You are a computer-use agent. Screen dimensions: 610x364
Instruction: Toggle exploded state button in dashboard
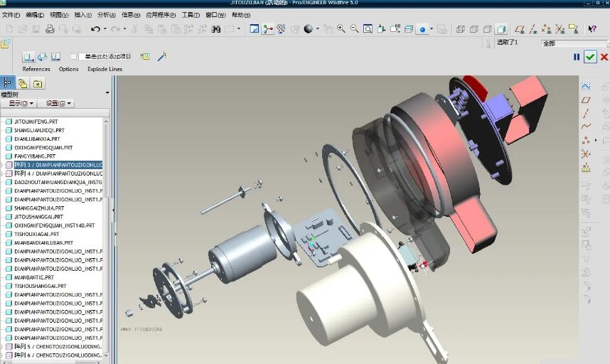click(x=145, y=57)
